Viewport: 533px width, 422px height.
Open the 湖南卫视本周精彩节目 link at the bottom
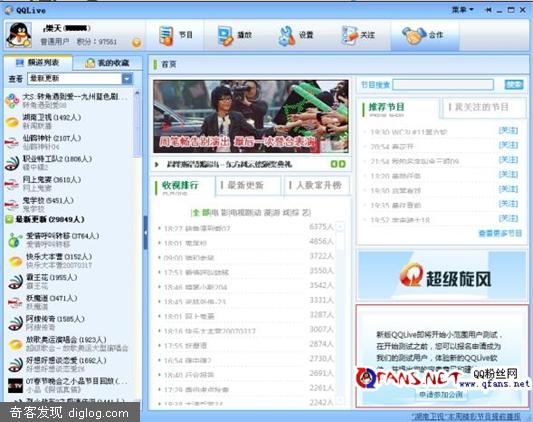pos(466,417)
